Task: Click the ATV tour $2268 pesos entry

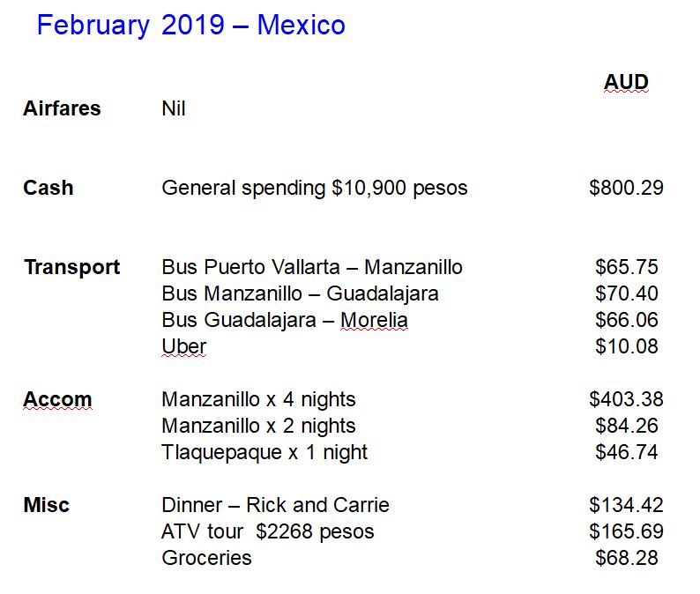Action: click(268, 531)
